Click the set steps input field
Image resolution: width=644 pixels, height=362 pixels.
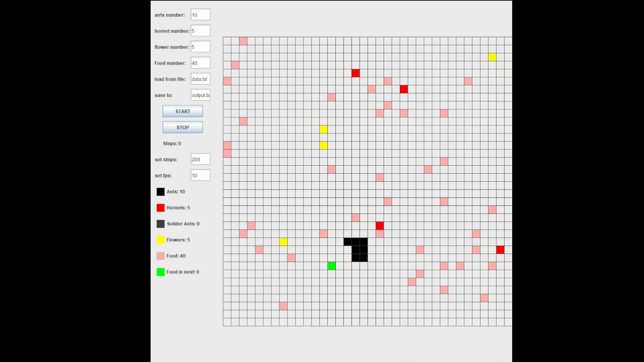tap(201, 160)
